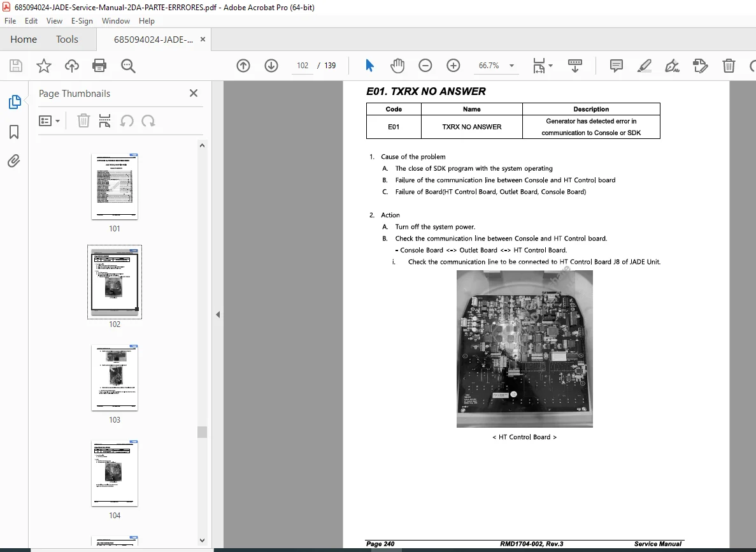756x552 pixels.
Task: Open the File menu
Action: click(x=10, y=21)
